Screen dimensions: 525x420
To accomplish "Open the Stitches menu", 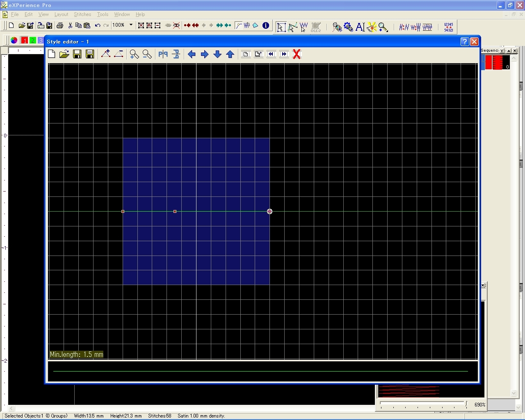I will point(82,14).
